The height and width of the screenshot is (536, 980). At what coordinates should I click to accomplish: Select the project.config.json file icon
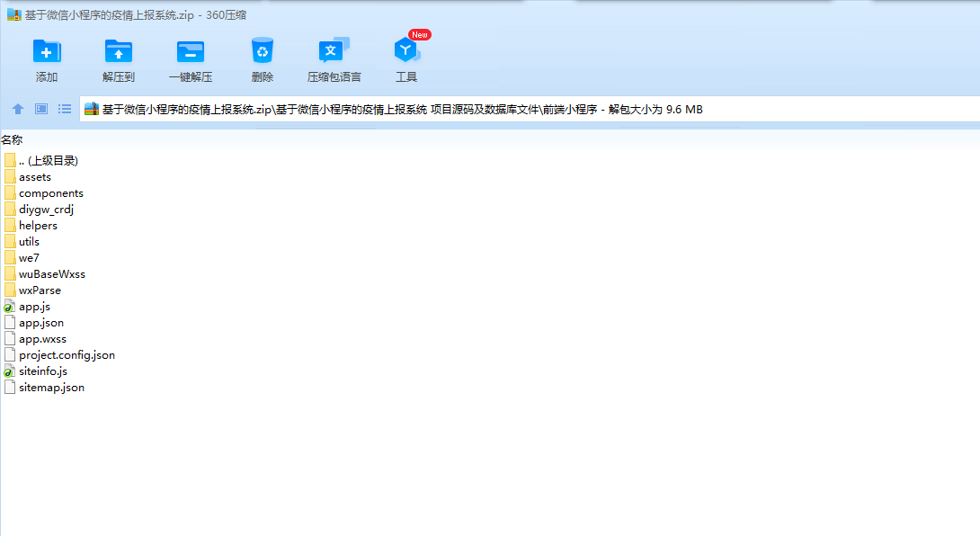click(9, 354)
